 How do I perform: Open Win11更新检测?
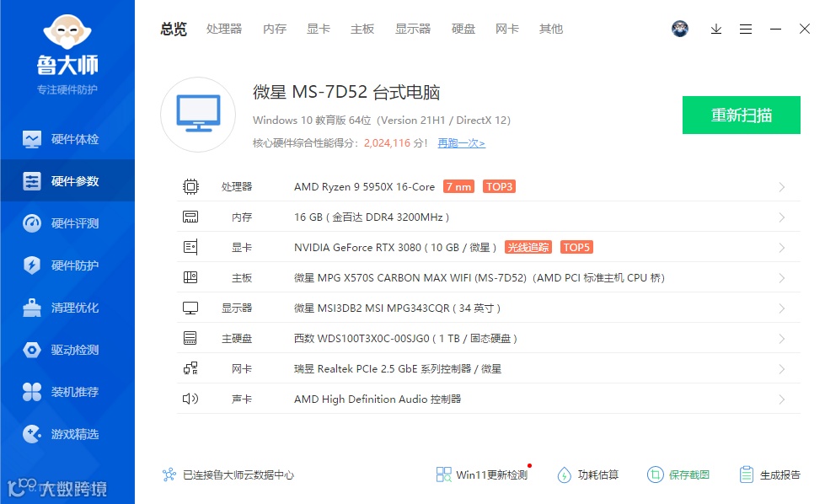tap(482, 475)
